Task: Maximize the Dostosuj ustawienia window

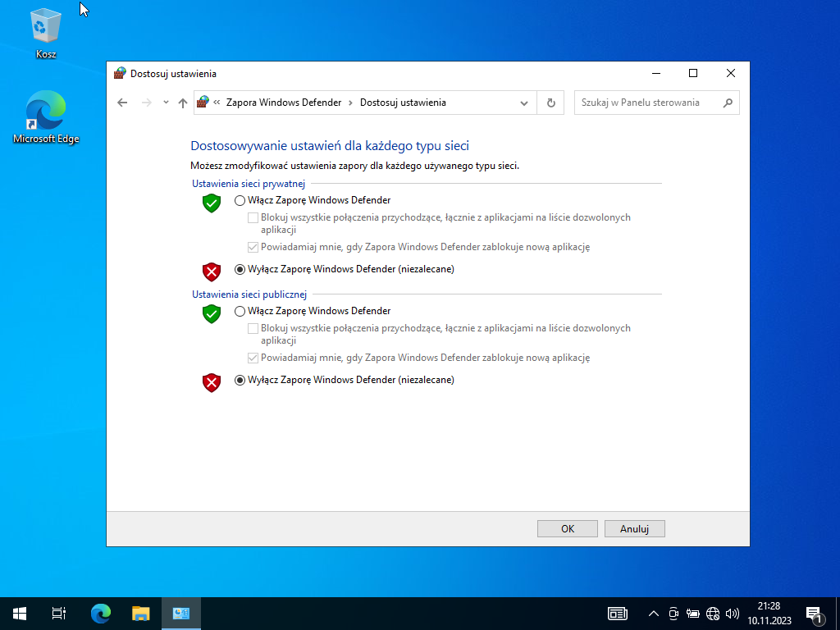Action: pyautogui.click(x=693, y=73)
